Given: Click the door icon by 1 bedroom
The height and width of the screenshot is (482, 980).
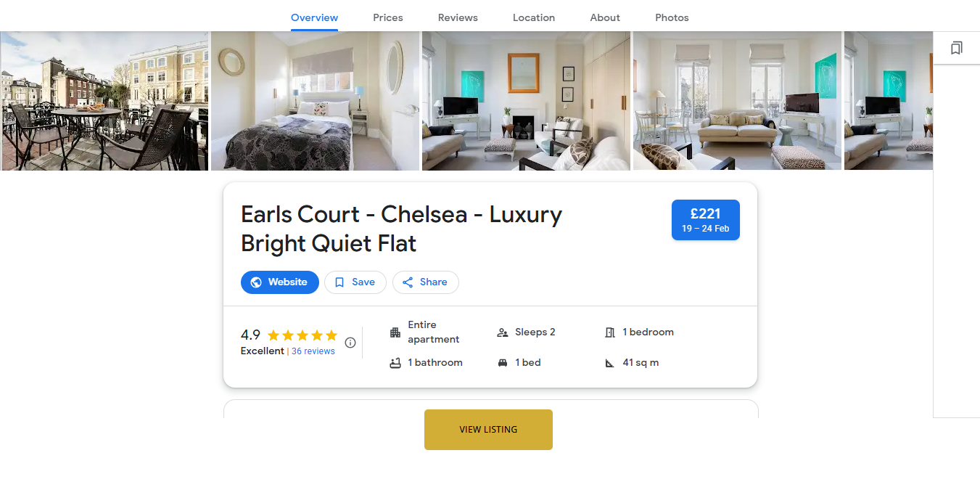Looking at the screenshot, I should click(x=610, y=332).
